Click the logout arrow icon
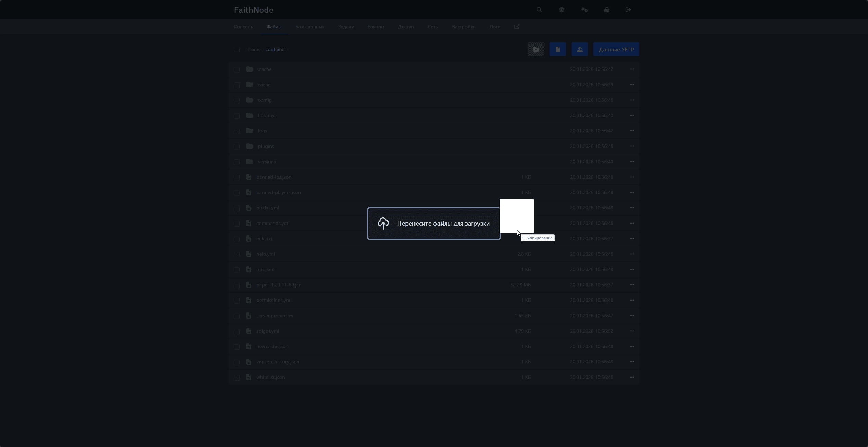The height and width of the screenshot is (447, 868). pyautogui.click(x=628, y=10)
